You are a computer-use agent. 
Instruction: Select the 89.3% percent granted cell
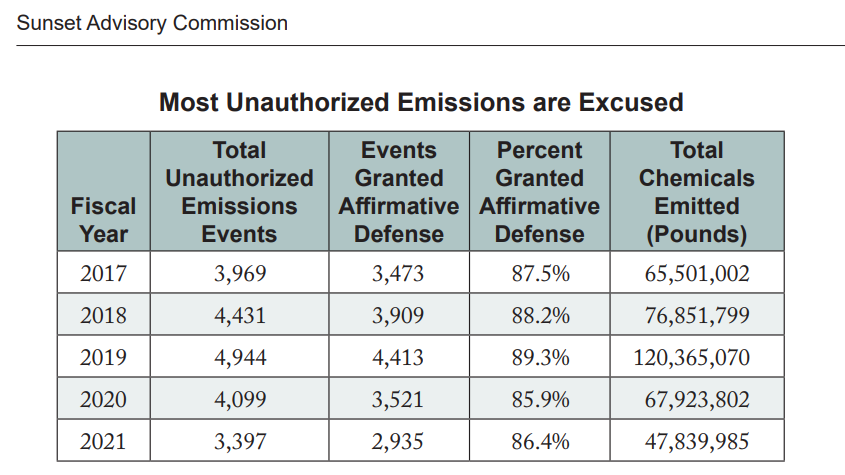coord(540,357)
